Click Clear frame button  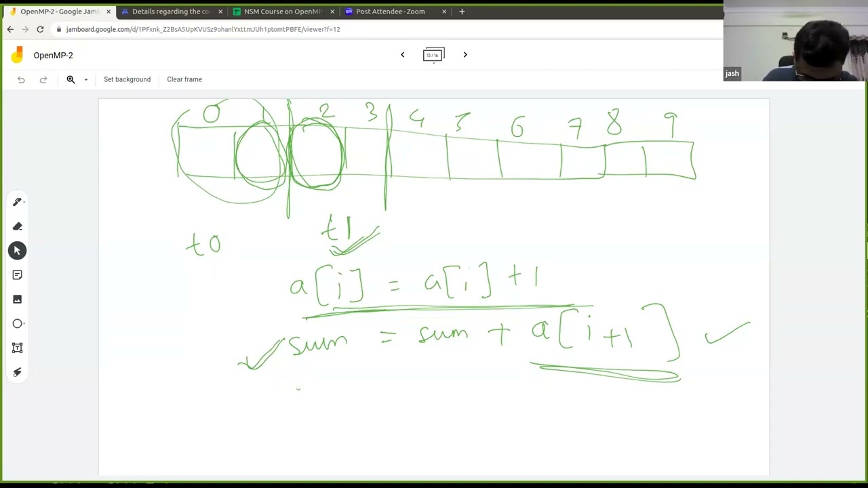click(184, 79)
